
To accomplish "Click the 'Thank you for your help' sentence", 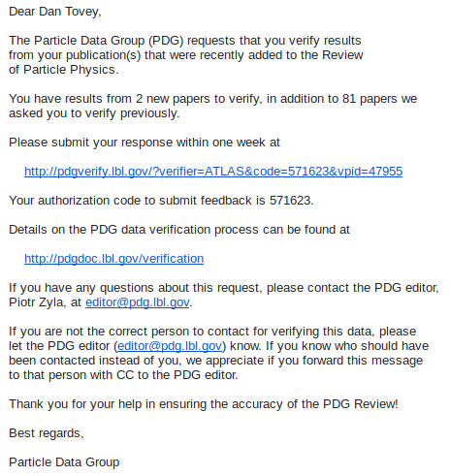I will tap(204, 404).
